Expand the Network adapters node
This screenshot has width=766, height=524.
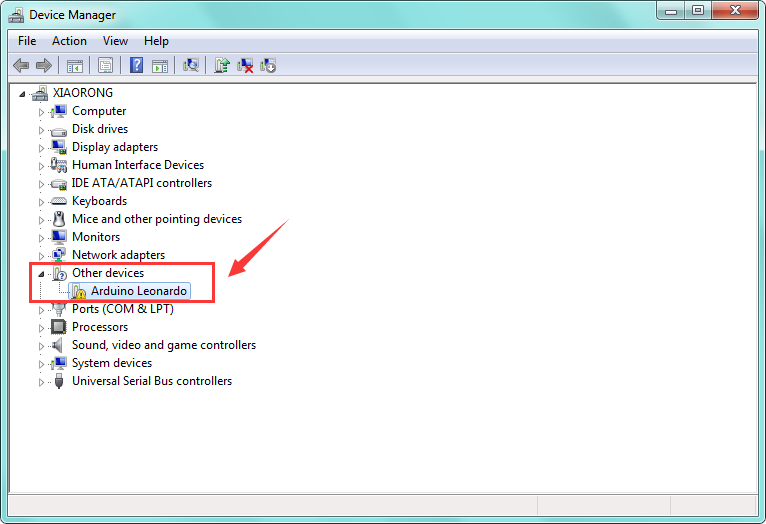click(x=41, y=256)
